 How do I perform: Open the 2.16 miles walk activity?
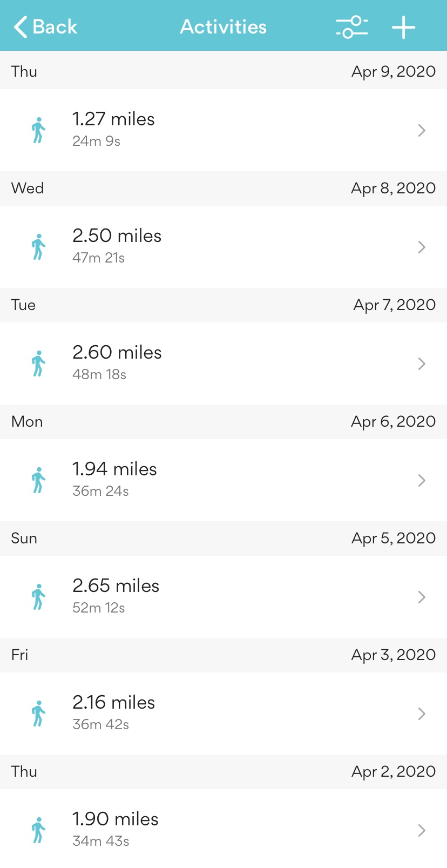(113, 703)
